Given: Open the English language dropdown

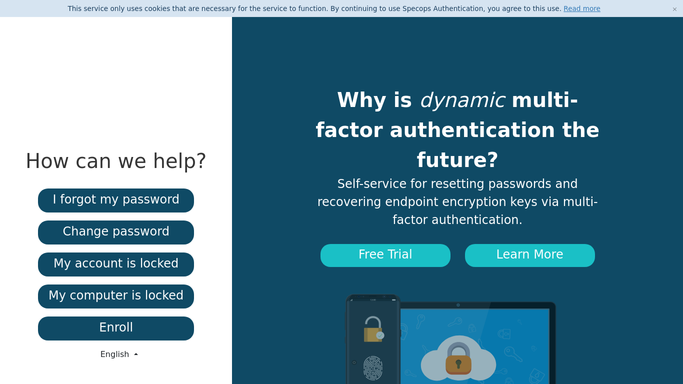Looking at the screenshot, I should point(119,354).
